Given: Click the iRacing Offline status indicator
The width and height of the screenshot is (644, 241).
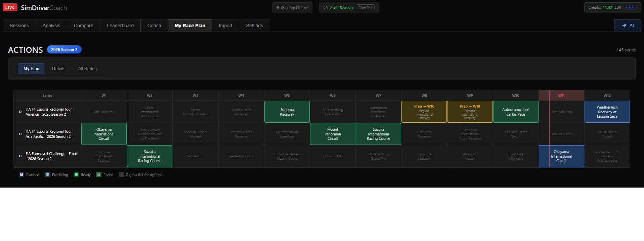Looking at the screenshot, I should (x=292, y=7).
